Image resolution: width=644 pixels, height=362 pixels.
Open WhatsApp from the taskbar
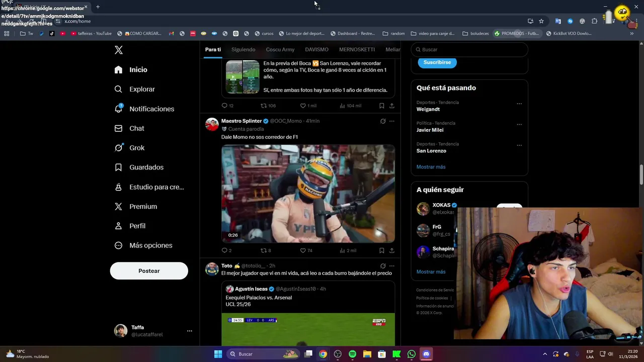[412, 354]
